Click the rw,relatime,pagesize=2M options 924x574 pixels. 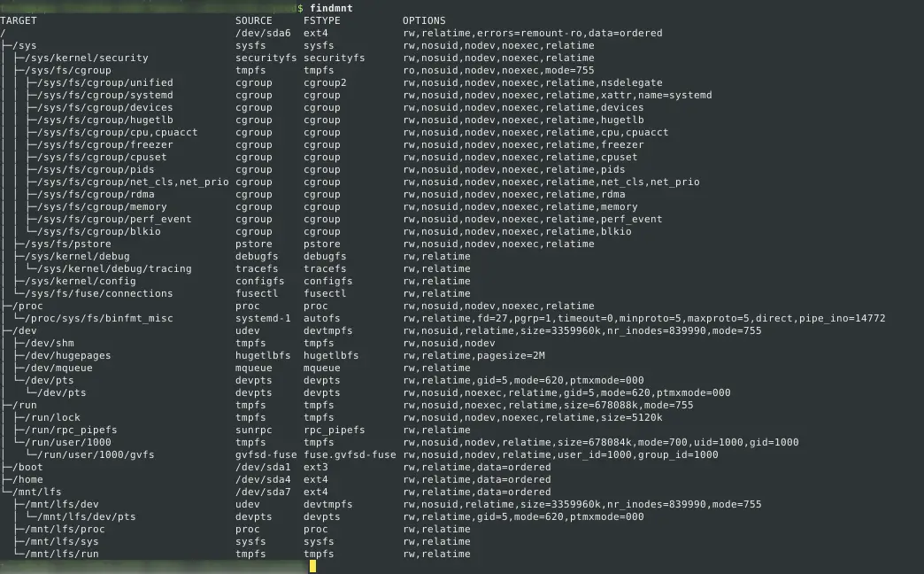tap(474, 355)
